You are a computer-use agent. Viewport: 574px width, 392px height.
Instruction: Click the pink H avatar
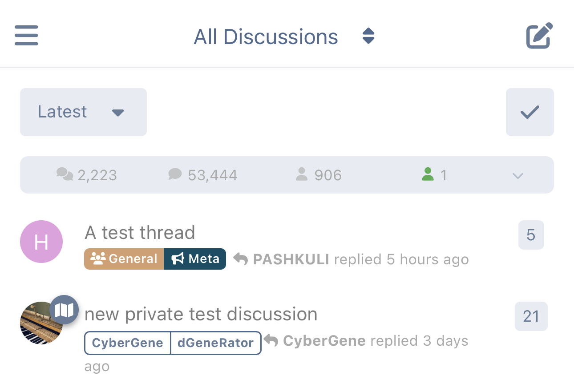point(41,242)
